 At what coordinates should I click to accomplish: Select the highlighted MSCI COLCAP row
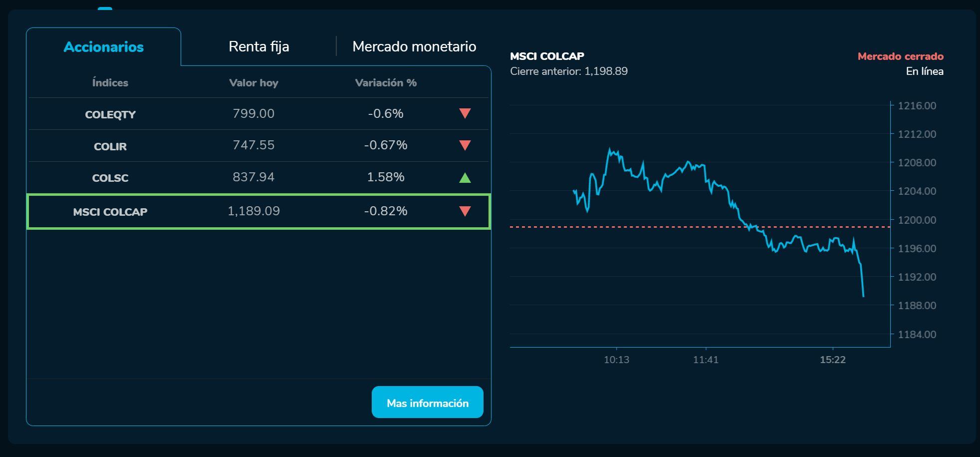[x=200, y=211]
